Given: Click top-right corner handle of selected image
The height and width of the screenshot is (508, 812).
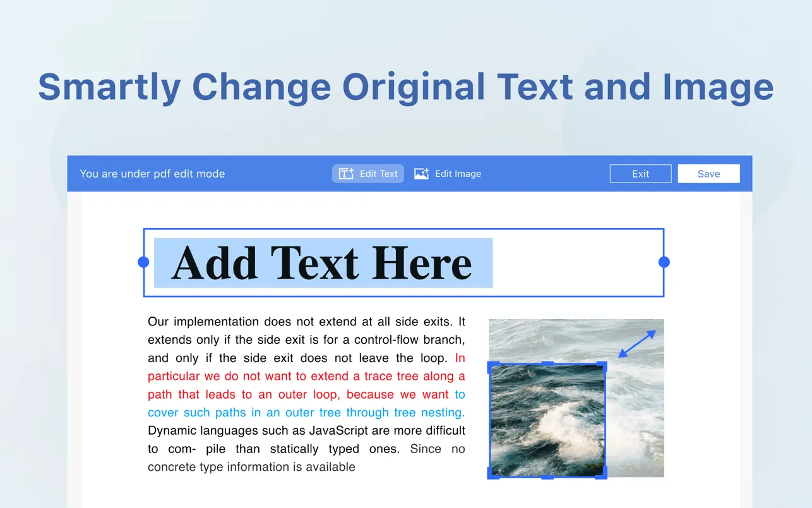Looking at the screenshot, I should (602, 366).
